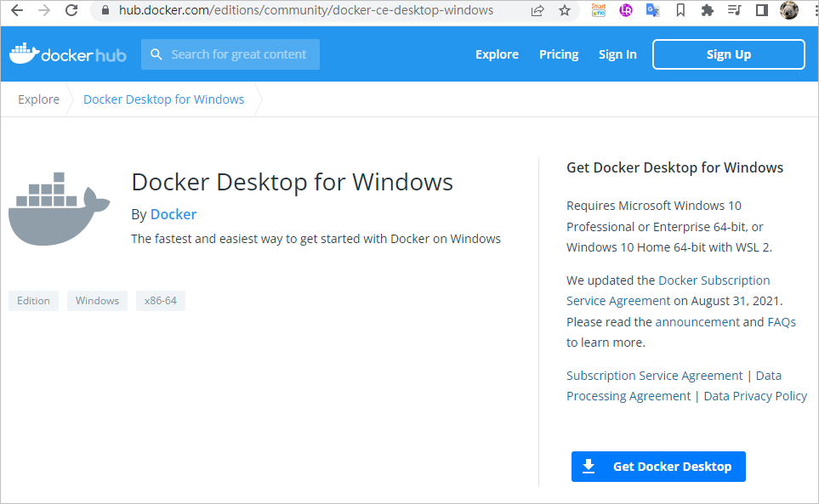Click the padlock site info icon
The width and height of the screenshot is (819, 504).
coord(105,10)
